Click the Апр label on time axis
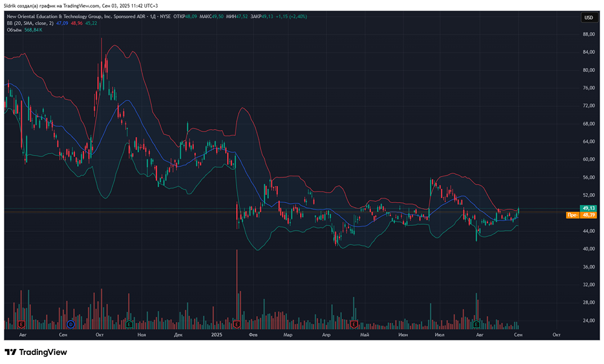 tap(326, 335)
